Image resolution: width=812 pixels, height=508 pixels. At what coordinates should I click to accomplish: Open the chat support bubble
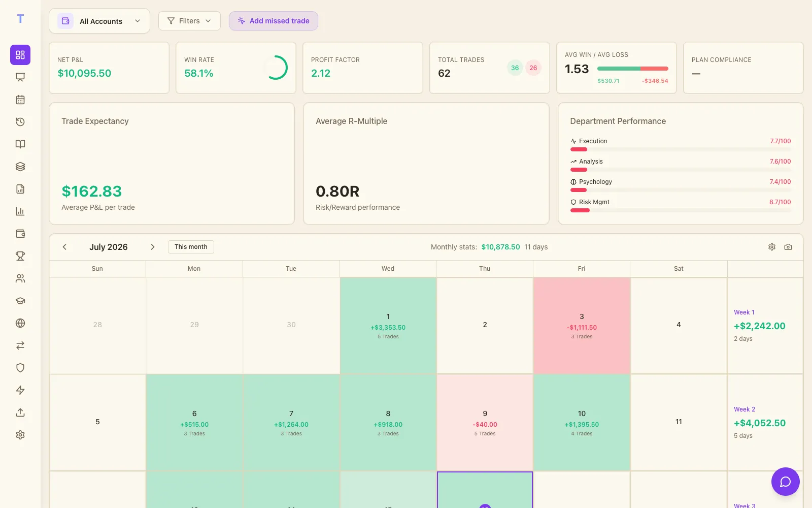(786, 482)
